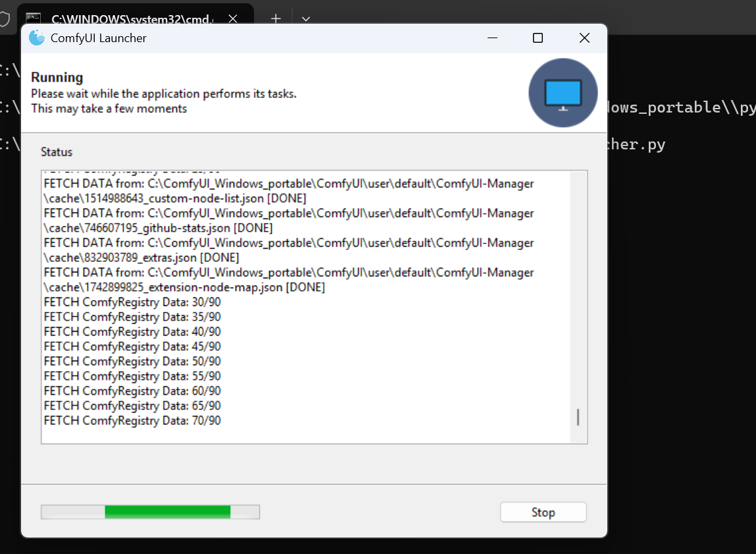Click the log entry '1514988643_custom-node-list.json [DONE]'
This screenshot has height=554, width=756.
175,198
